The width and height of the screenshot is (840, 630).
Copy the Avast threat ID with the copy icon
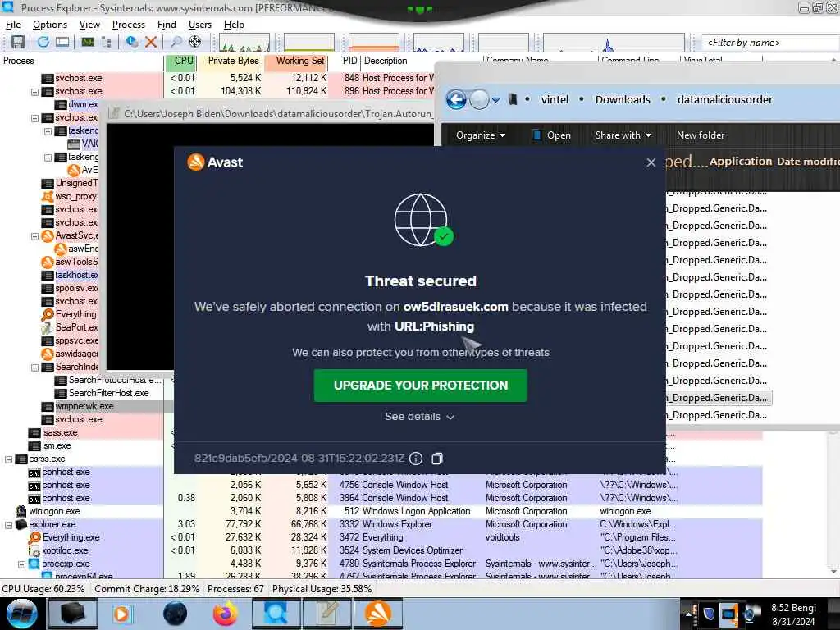437,459
